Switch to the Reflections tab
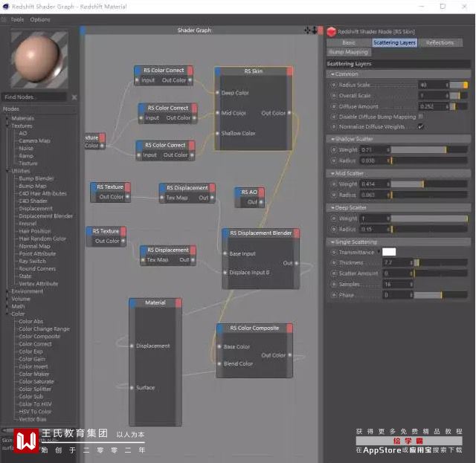Viewport: 476px width, 463px height. 440,43
